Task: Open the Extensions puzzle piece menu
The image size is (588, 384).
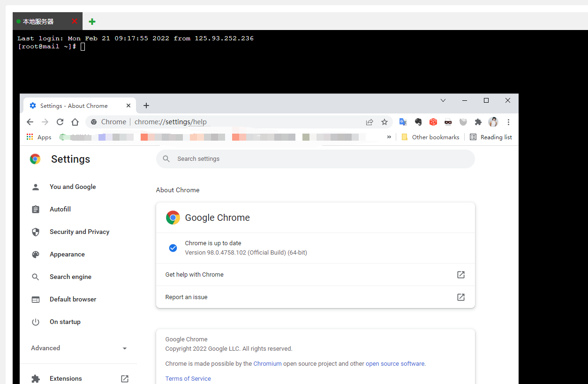Action: 478,122
